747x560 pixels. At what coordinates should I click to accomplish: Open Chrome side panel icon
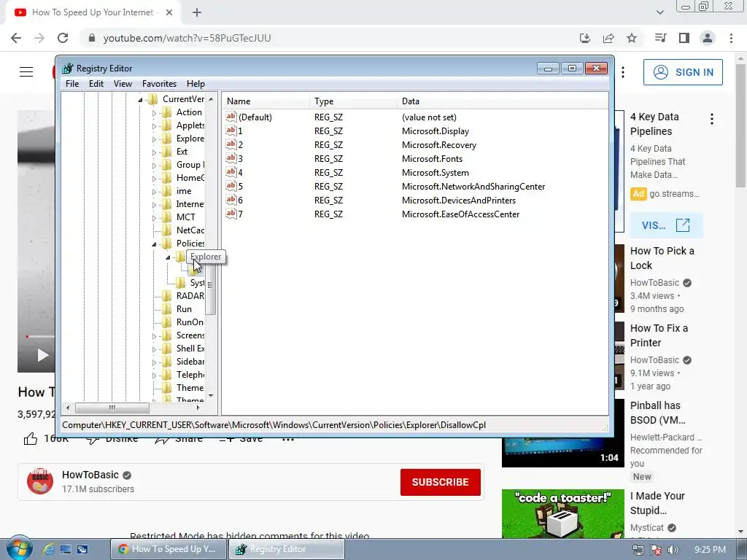pos(684,38)
